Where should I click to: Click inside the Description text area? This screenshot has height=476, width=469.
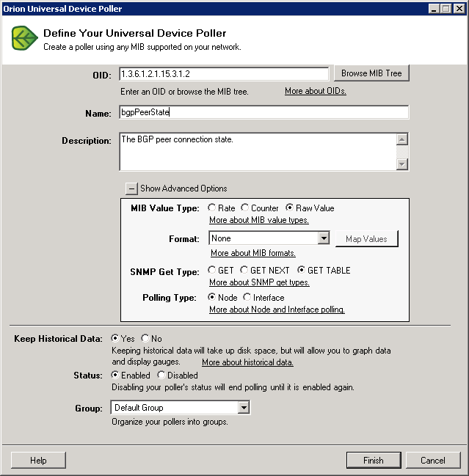coord(258,152)
